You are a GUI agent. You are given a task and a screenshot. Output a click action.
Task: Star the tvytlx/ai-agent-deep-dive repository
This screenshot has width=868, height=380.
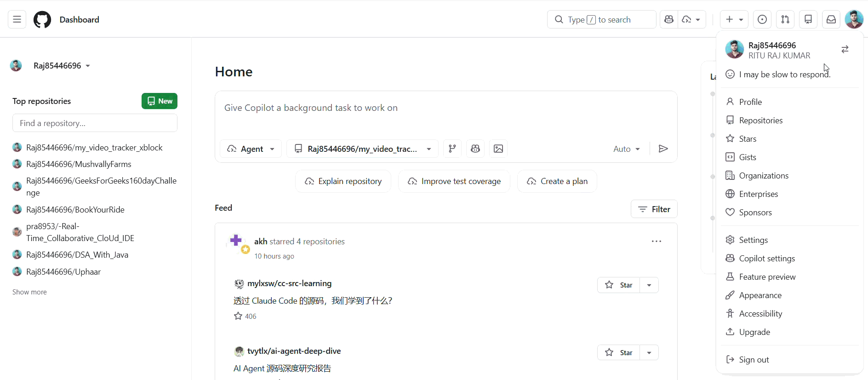pyautogui.click(x=619, y=352)
